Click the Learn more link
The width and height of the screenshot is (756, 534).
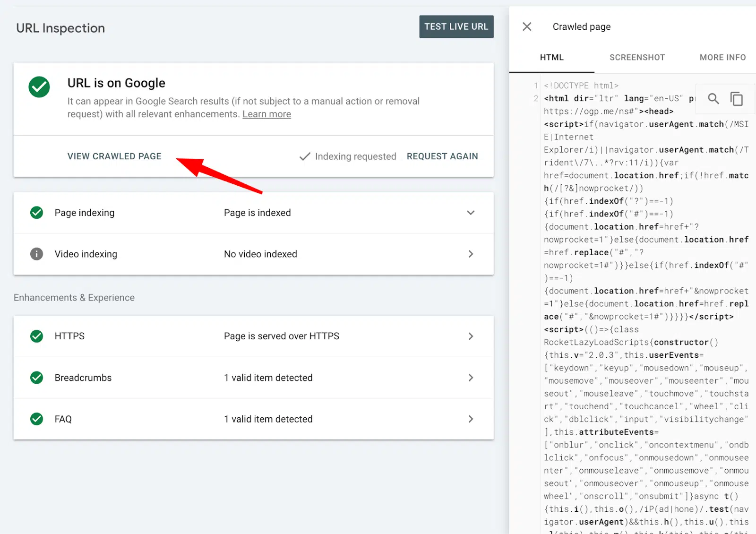[x=266, y=114]
